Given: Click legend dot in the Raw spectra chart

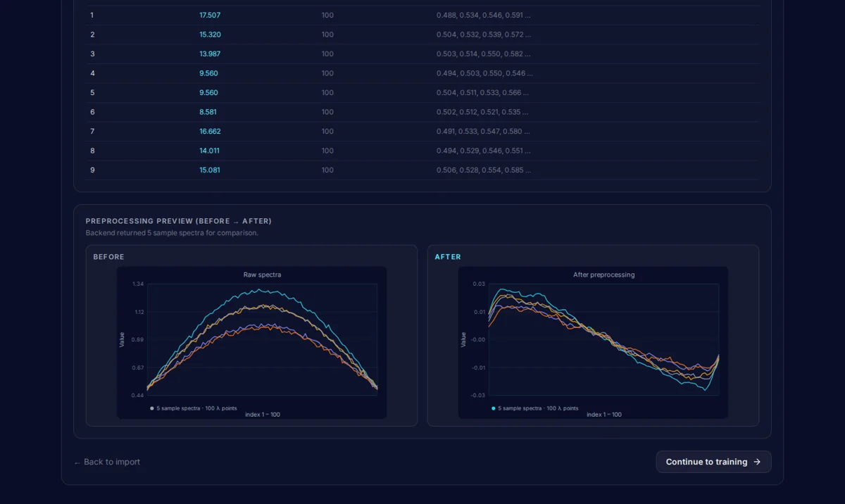Looking at the screenshot, I should tap(152, 408).
